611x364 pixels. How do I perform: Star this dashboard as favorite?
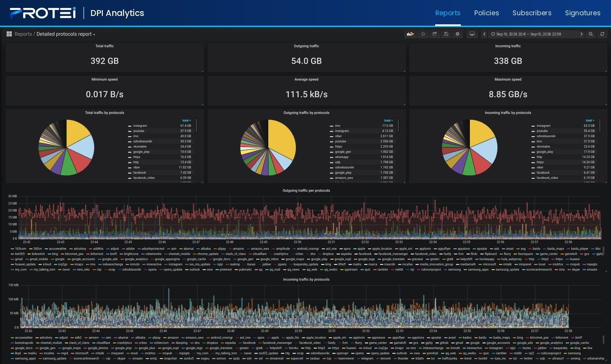point(423,34)
